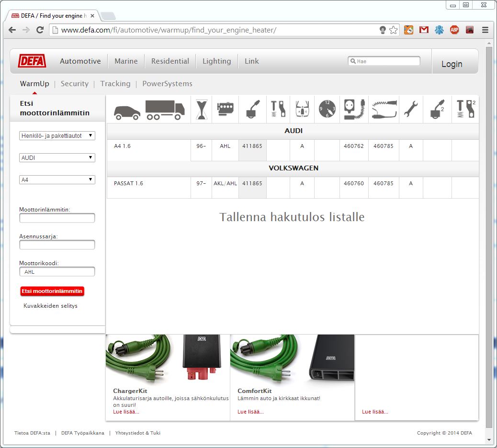Switch to the Security tab
This screenshot has width=497, height=448.
coord(75,84)
